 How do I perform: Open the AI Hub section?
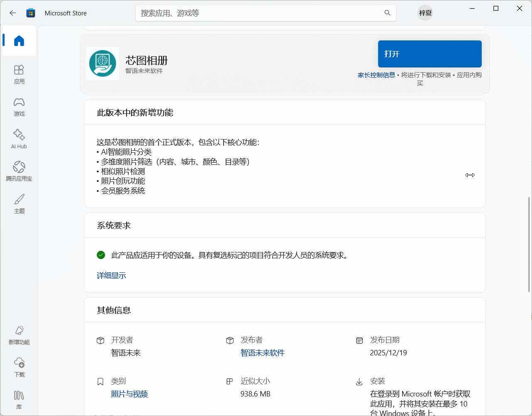pos(19,138)
